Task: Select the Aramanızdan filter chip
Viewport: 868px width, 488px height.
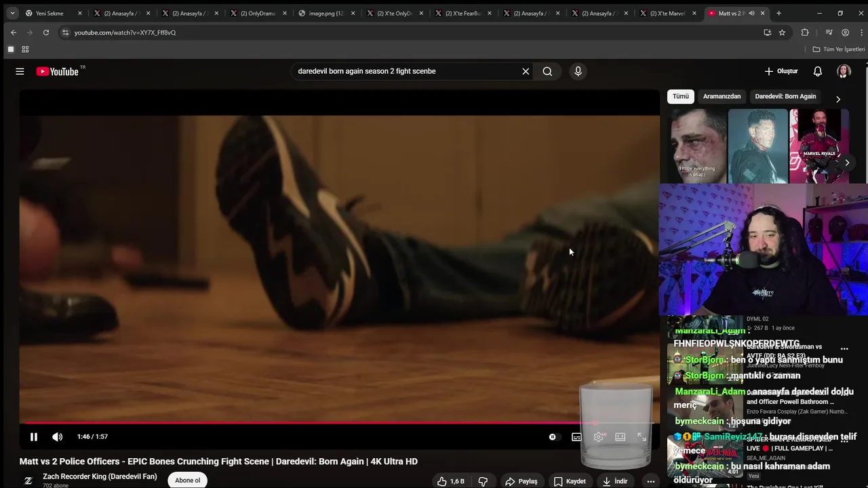Action: pyautogui.click(x=722, y=96)
